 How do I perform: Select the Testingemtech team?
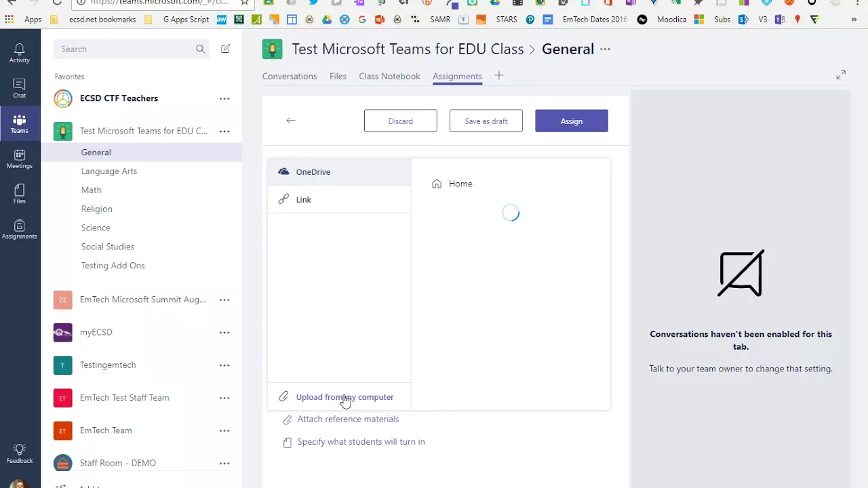click(x=108, y=365)
